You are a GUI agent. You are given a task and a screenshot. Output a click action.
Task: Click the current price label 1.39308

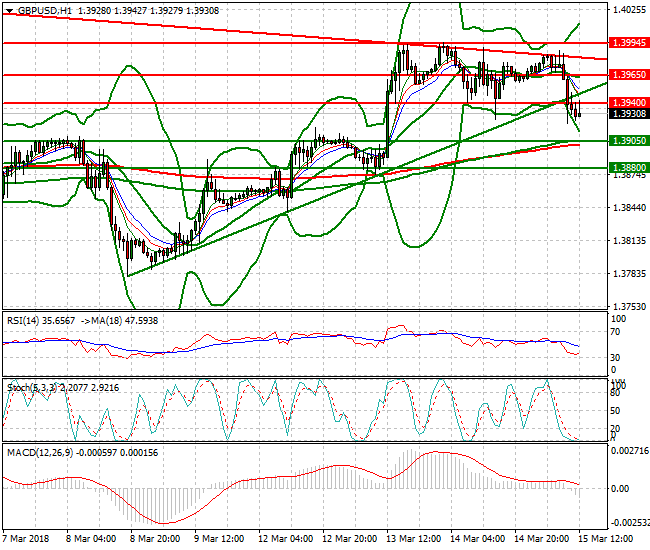point(629,114)
